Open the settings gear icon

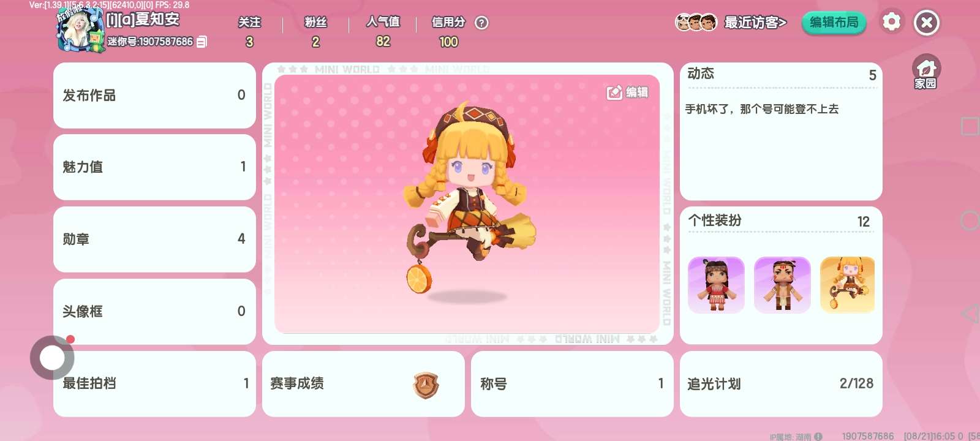click(891, 22)
